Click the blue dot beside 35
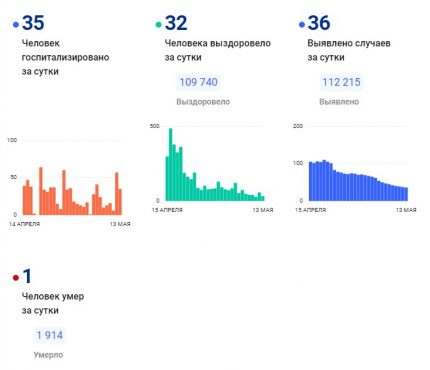Viewport: 430px width, 370px height. pyautogui.click(x=16, y=24)
